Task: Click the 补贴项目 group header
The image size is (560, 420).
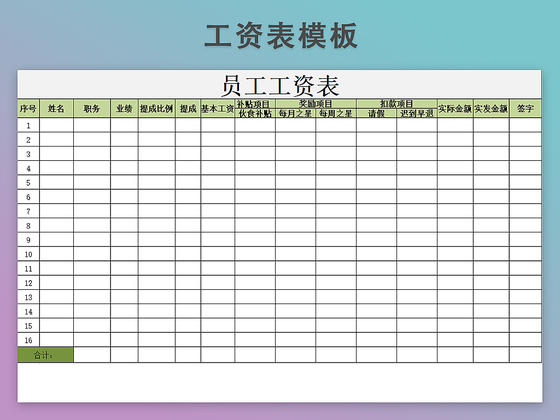Action: (x=255, y=104)
